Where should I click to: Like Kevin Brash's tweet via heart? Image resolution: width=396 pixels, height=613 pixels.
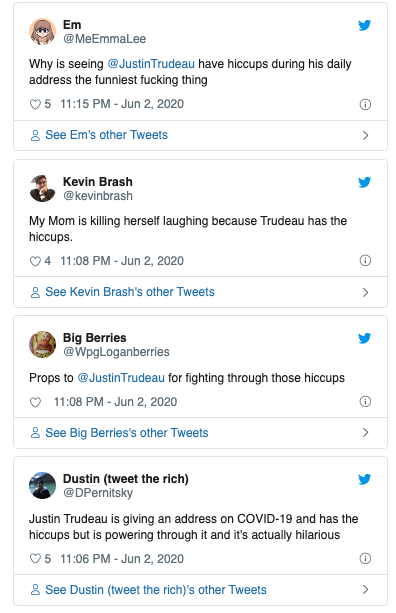35,261
